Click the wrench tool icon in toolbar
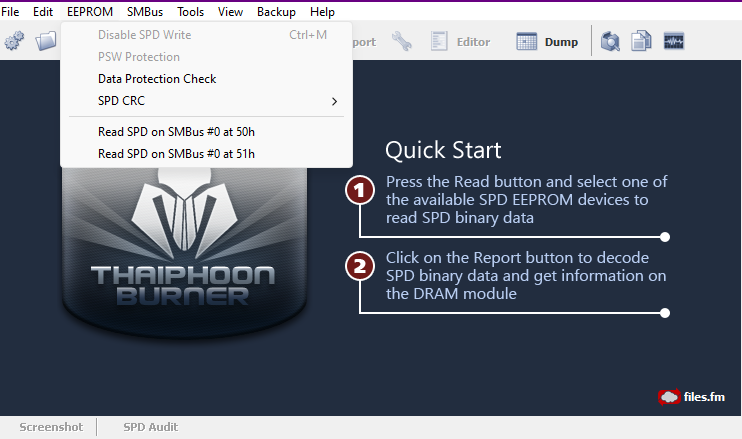The image size is (742, 439). (402, 42)
